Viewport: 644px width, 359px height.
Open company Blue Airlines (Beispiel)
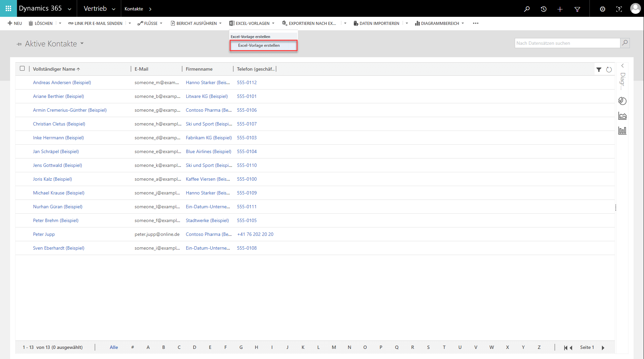point(208,151)
